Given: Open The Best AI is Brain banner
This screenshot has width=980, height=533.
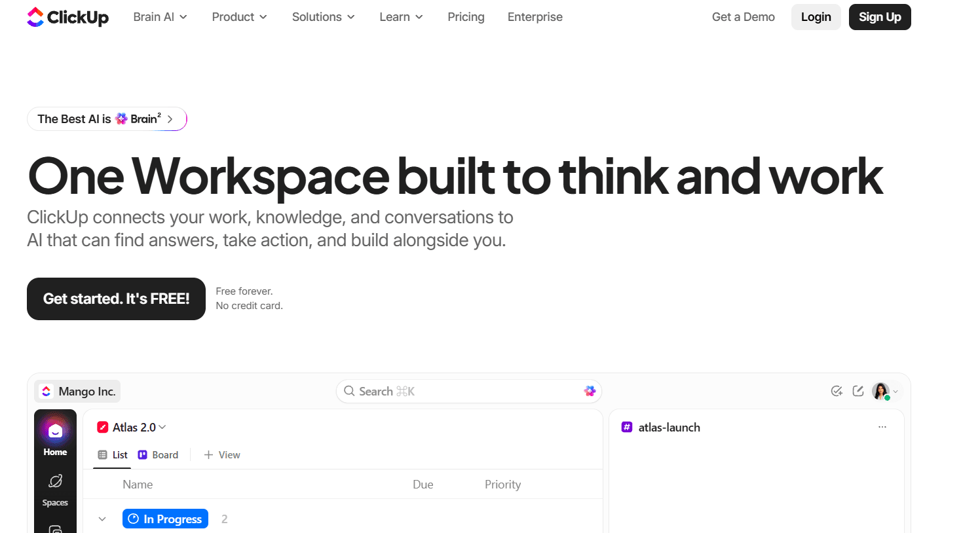Looking at the screenshot, I should pyautogui.click(x=107, y=119).
